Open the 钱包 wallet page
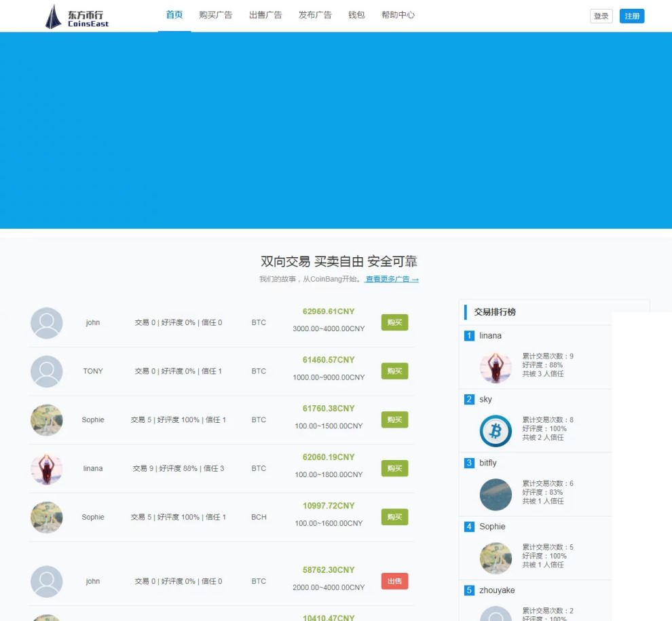Viewport: 672px width, 621px height. pos(356,15)
